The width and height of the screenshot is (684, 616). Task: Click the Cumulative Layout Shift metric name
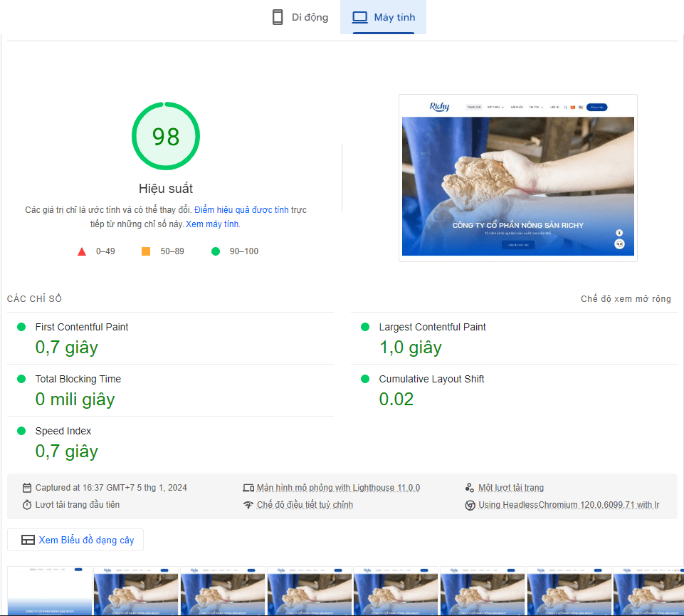click(x=431, y=379)
